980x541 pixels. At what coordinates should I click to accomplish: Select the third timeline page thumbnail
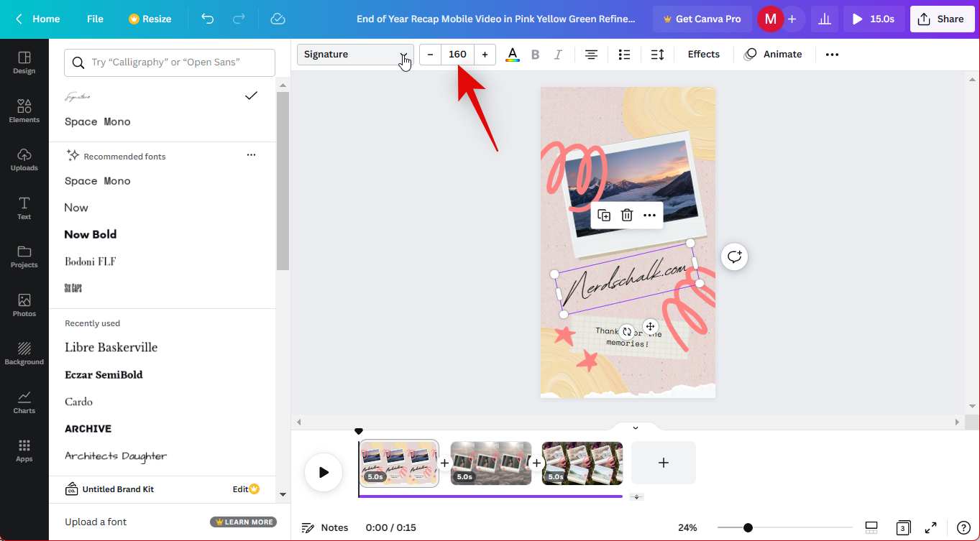pos(582,463)
